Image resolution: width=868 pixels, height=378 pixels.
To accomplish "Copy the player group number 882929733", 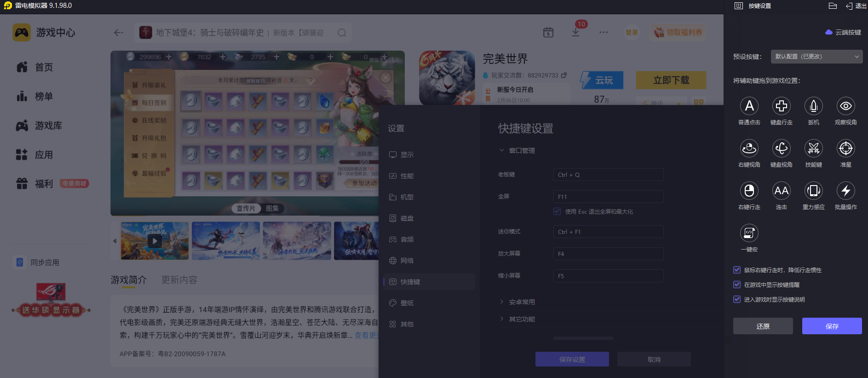I will pos(564,75).
